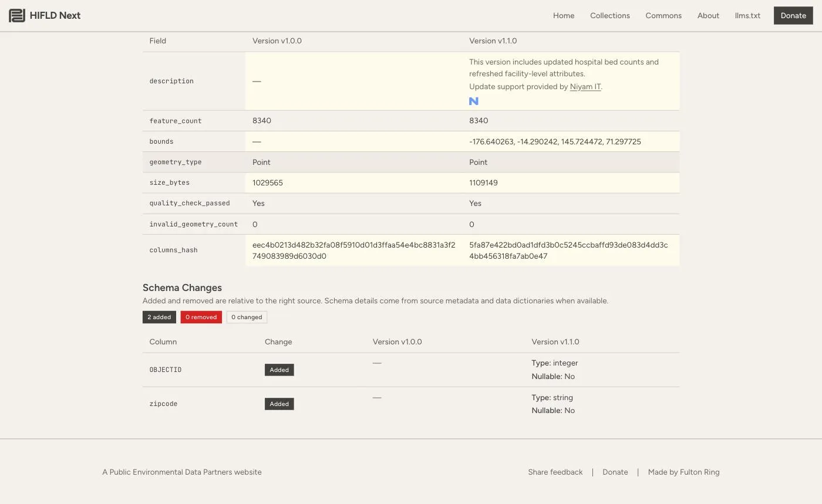Click the Donate button in the header
The width and height of the screenshot is (822, 504).
coord(793,16)
